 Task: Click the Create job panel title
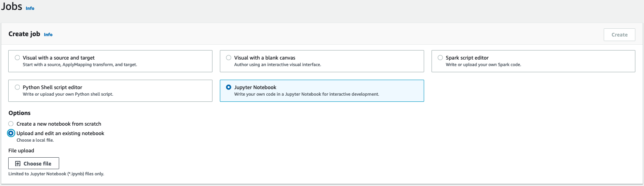[24, 34]
